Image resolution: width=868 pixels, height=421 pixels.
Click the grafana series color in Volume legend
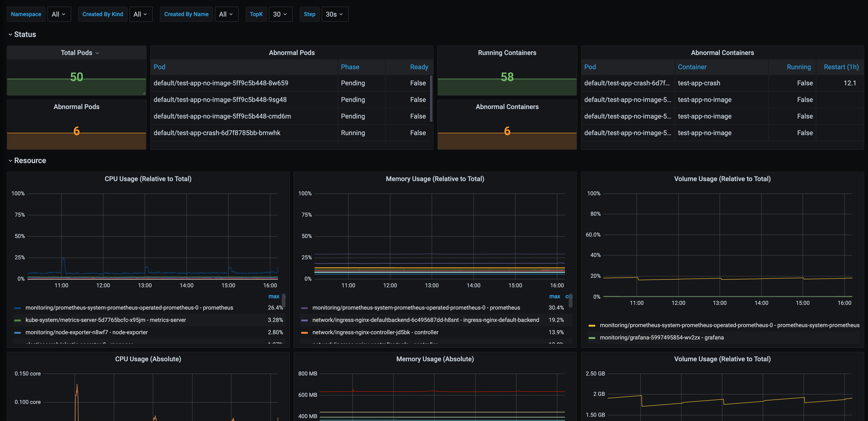pyautogui.click(x=592, y=338)
